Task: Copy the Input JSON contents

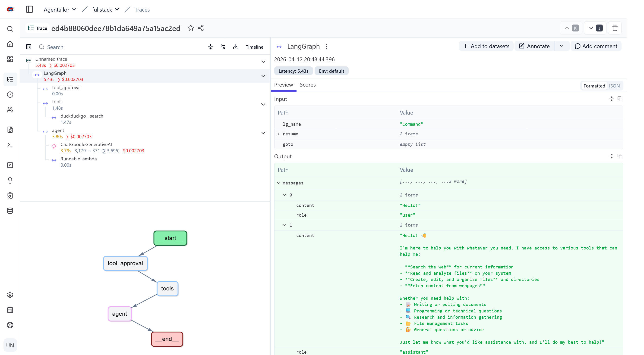Action: [x=620, y=99]
